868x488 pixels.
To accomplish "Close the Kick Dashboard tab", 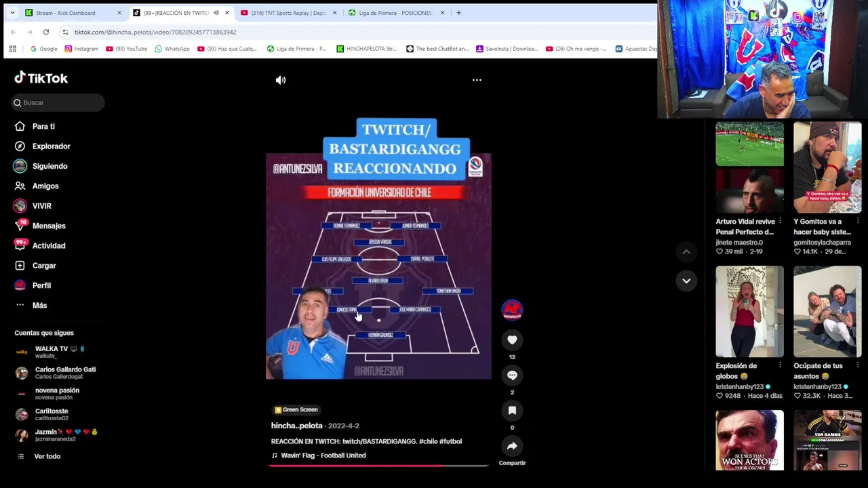I will pos(119,13).
